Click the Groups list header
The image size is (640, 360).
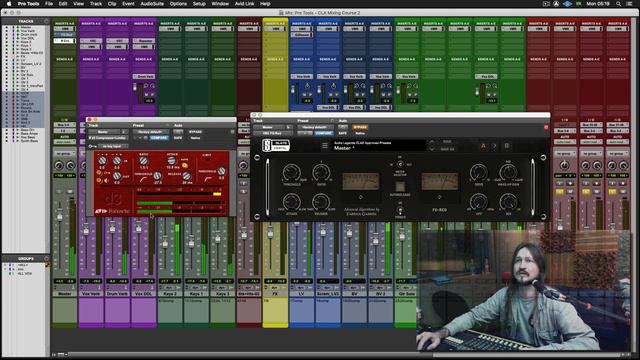(26, 259)
